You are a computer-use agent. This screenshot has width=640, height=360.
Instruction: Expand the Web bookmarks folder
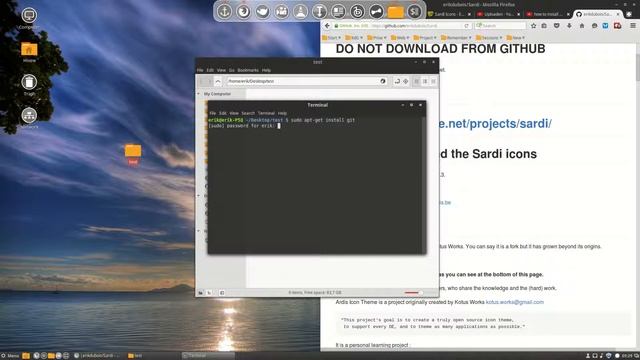[400, 38]
